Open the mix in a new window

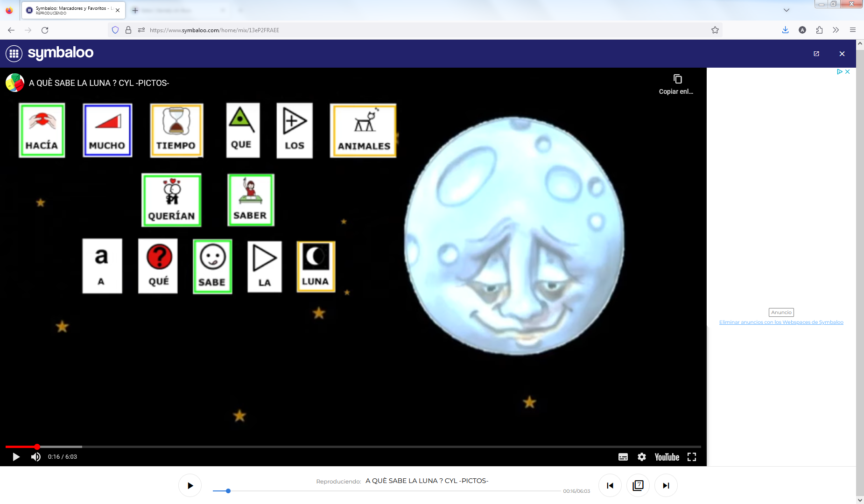[816, 54]
